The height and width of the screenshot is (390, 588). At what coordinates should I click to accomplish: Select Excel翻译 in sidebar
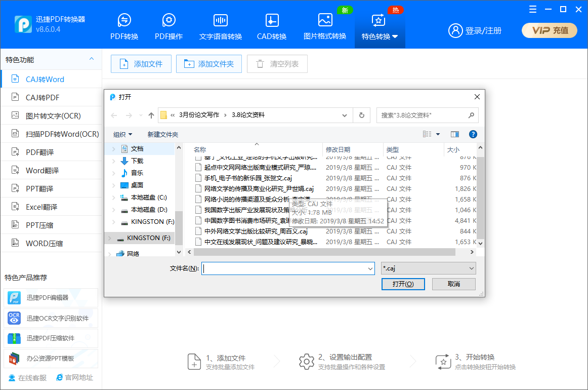52,207
